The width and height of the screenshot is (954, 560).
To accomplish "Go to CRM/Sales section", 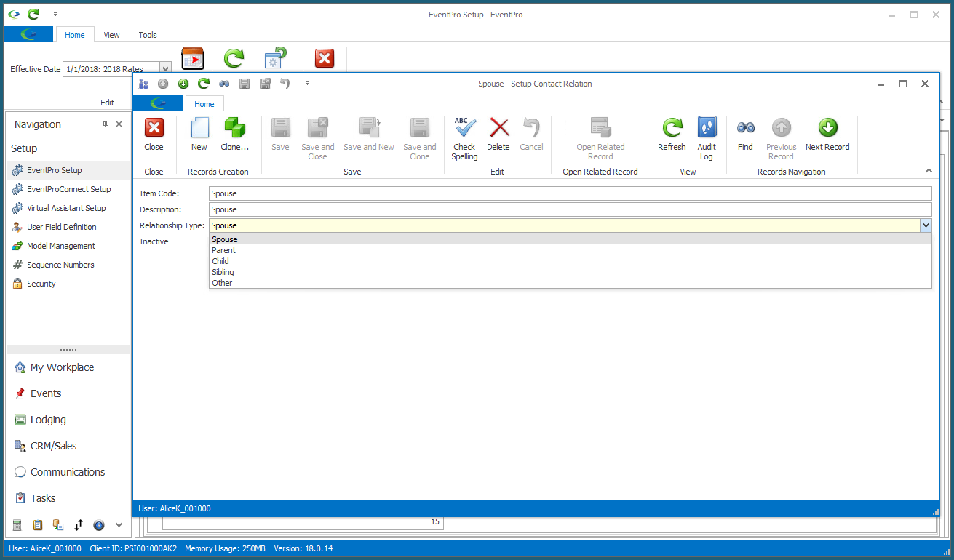I will click(68, 446).
